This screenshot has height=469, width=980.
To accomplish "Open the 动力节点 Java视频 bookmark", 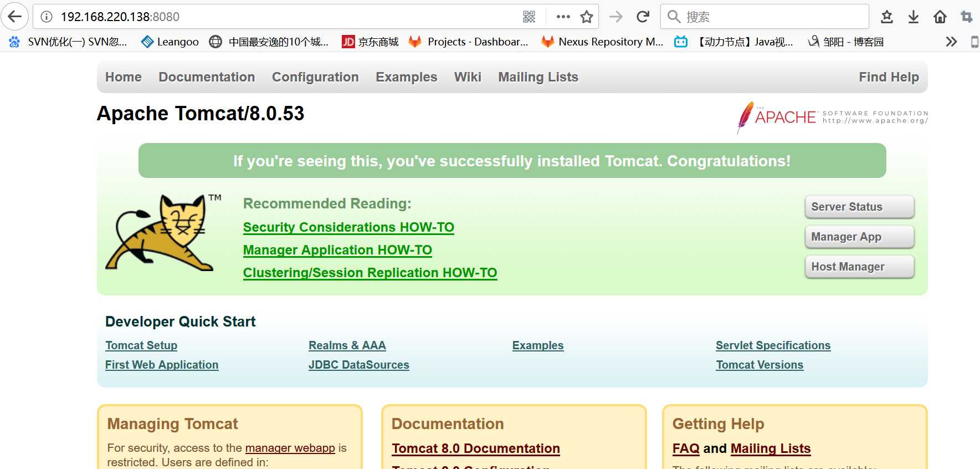I will (733, 42).
